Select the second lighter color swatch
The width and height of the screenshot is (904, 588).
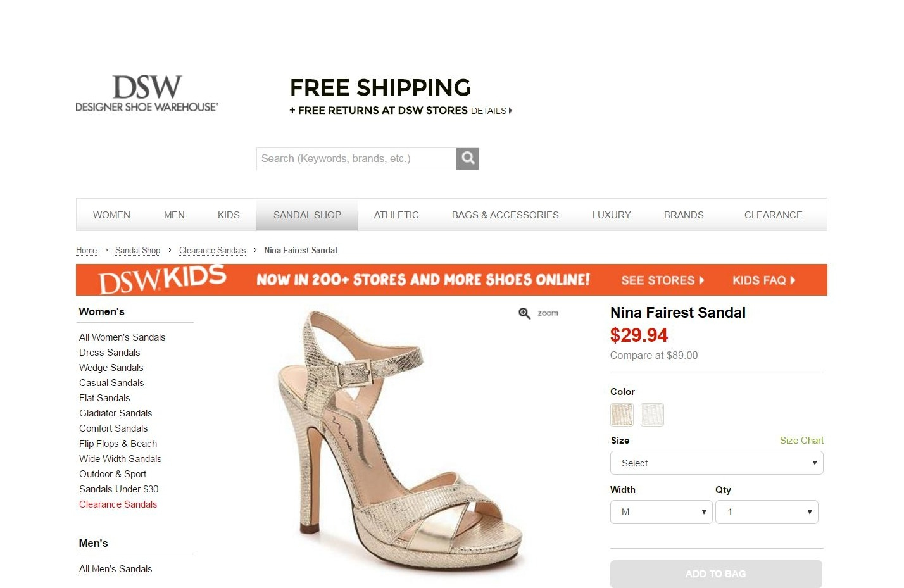652,415
